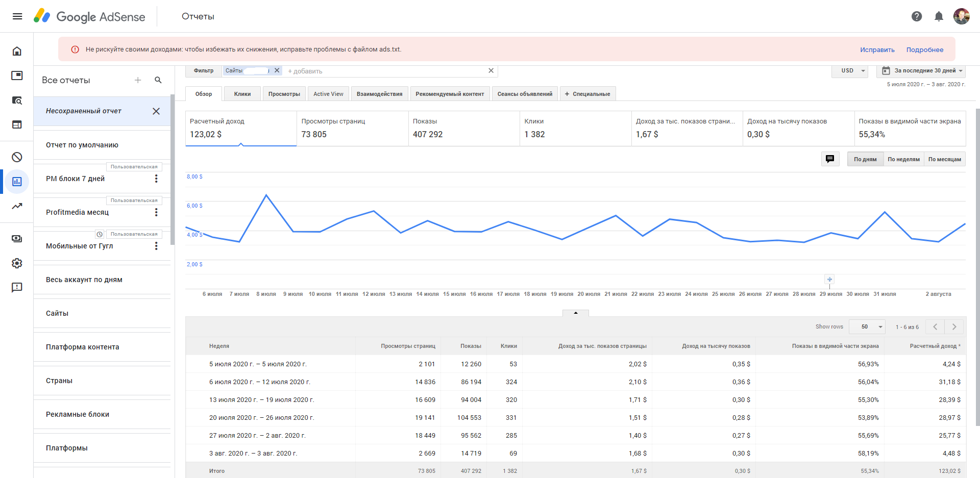This screenshot has height=478, width=980.
Task: Open Settings gear in the sidebar
Action: [17, 263]
